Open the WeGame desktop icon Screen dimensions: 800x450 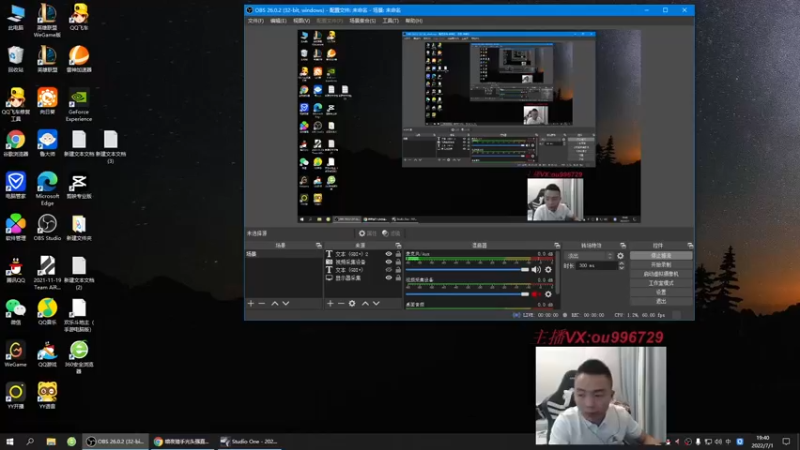coord(16,354)
